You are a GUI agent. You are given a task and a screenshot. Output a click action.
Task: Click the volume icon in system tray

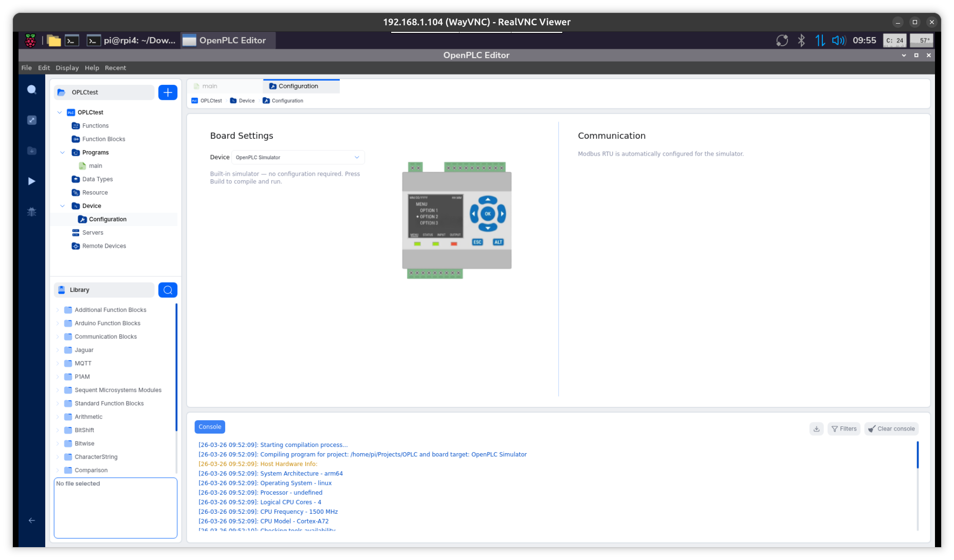point(838,41)
